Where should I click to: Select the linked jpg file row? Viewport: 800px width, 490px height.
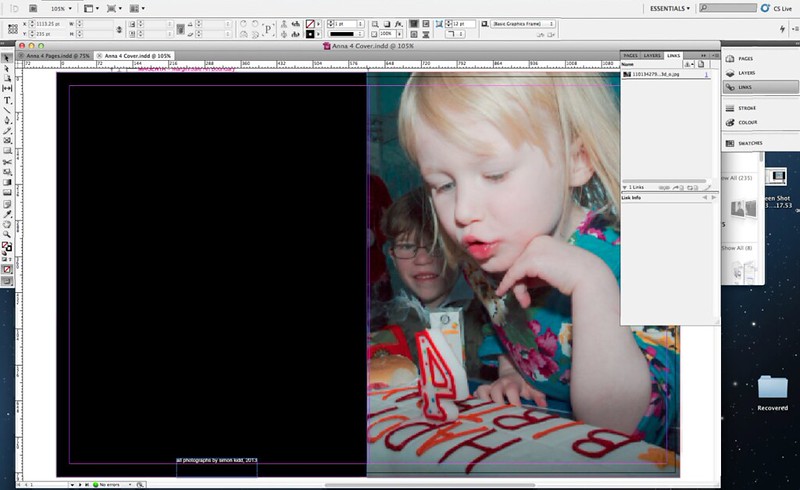[x=666, y=75]
